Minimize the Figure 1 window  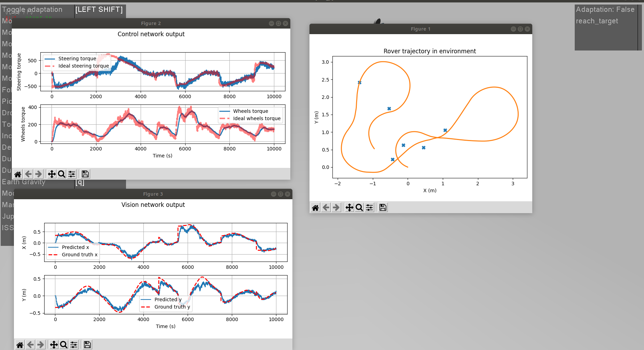point(513,29)
